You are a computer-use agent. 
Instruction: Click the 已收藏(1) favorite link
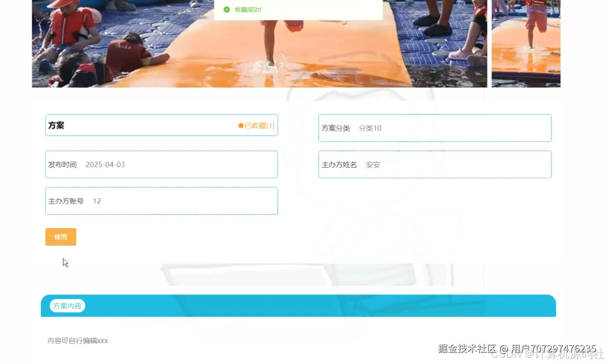tap(258, 125)
